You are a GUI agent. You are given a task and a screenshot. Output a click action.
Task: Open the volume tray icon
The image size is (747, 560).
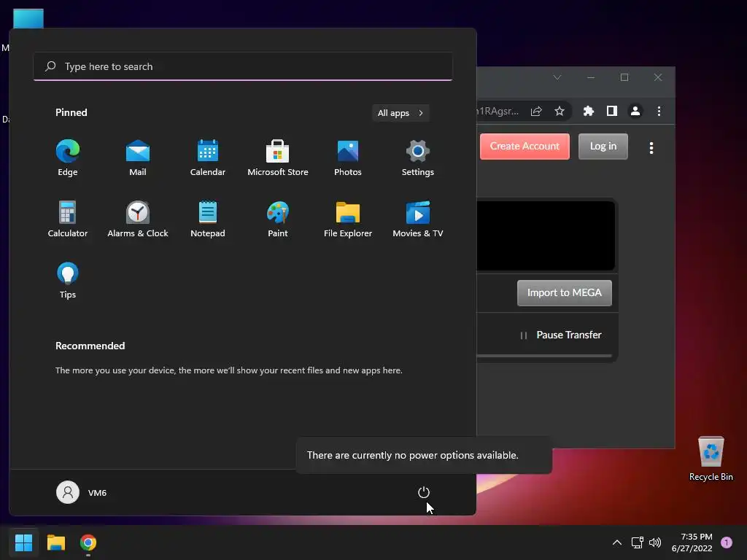[x=655, y=542]
